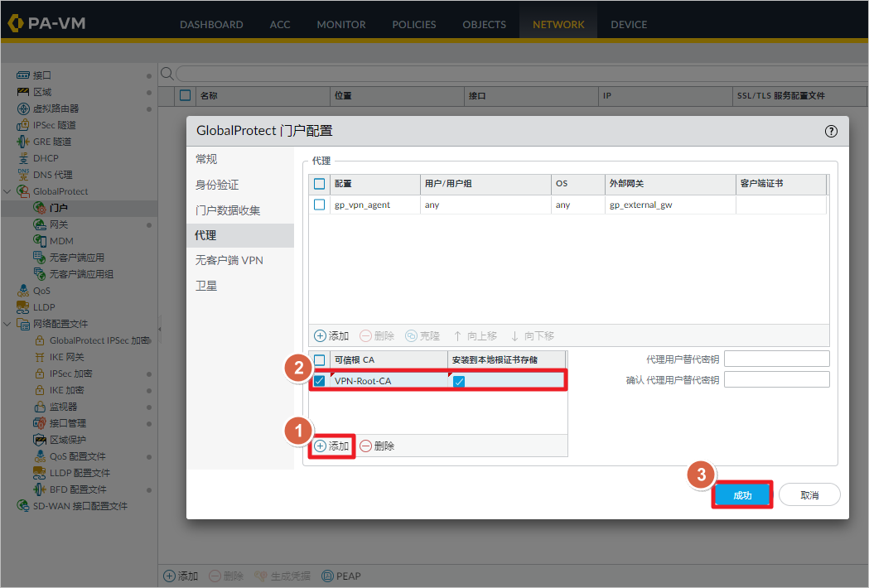Click the 代理用户替代密钥 input field
This screenshot has width=869, height=588.
click(x=776, y=359)
